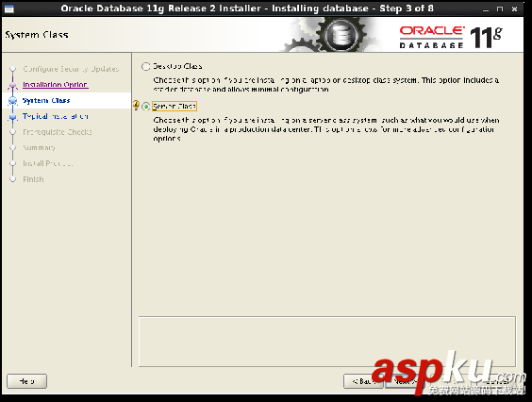Click the Finish step in sidebar
532x402 pixels.
(x=33, y=179)
